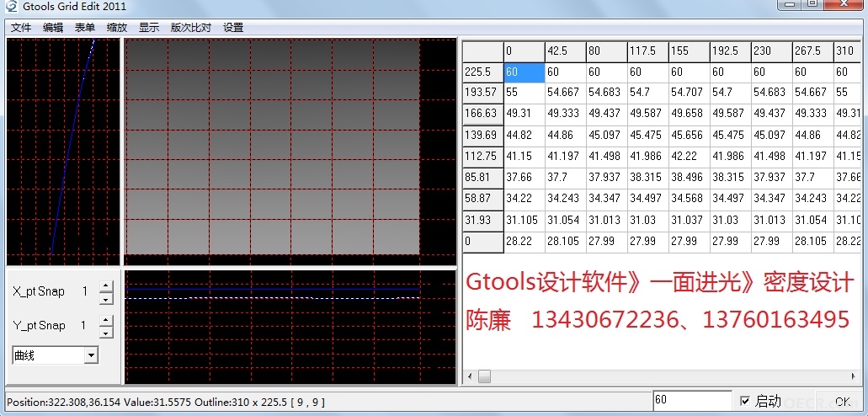Select row header 85.81
This screenshot has height=416, width=868.
click(x=483, y=178)
